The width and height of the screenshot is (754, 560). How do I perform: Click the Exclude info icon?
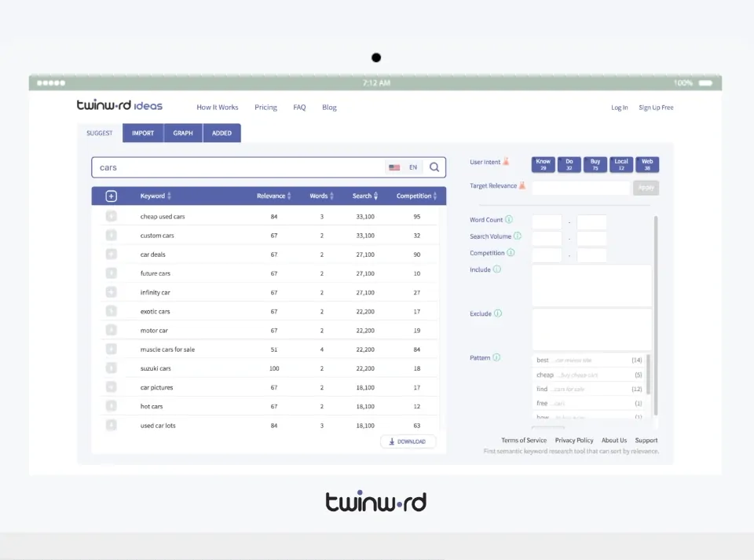(x=498, y=313)
